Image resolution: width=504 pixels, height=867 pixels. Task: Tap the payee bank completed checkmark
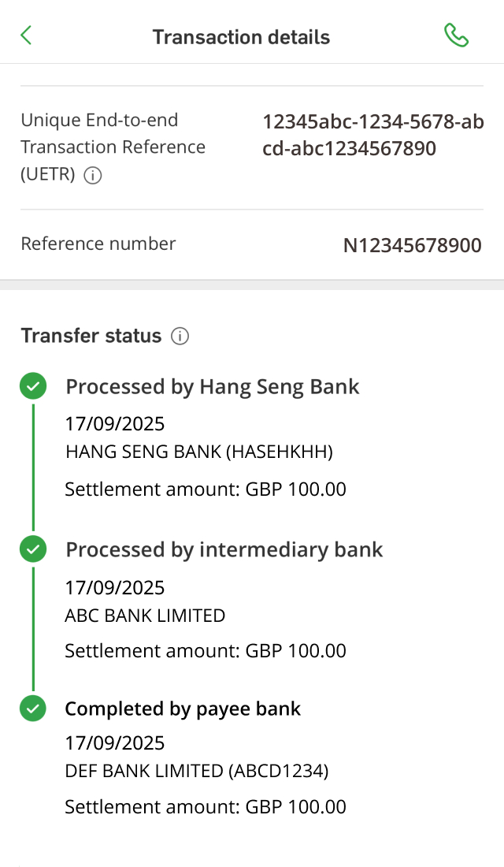pos(33,709)
